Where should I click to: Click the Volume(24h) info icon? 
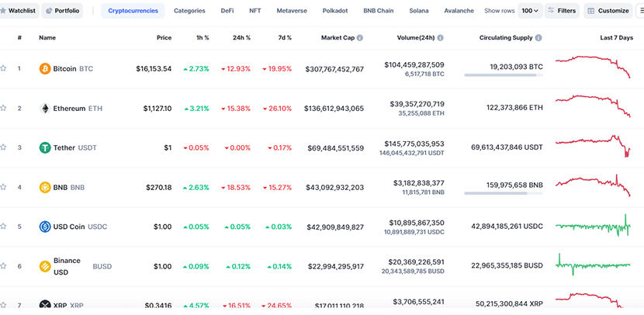click(440, 38)
